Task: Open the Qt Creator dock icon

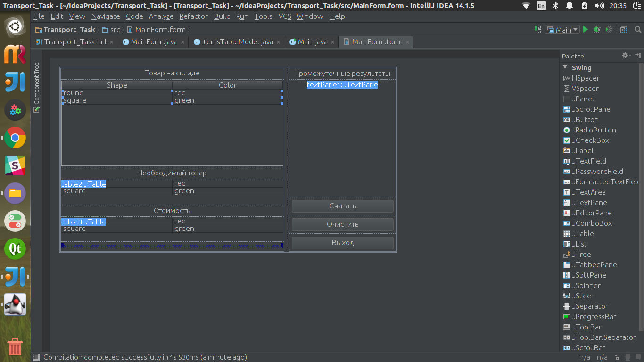Action: tap(15, 248)
